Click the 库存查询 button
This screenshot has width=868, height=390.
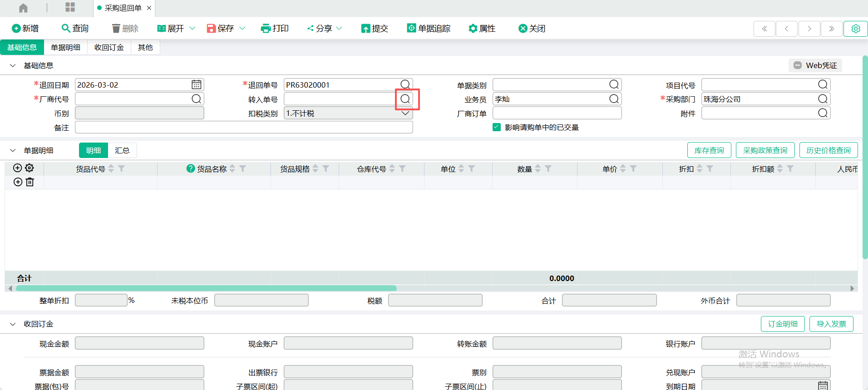pyautogui.click(x=709, y=150)
